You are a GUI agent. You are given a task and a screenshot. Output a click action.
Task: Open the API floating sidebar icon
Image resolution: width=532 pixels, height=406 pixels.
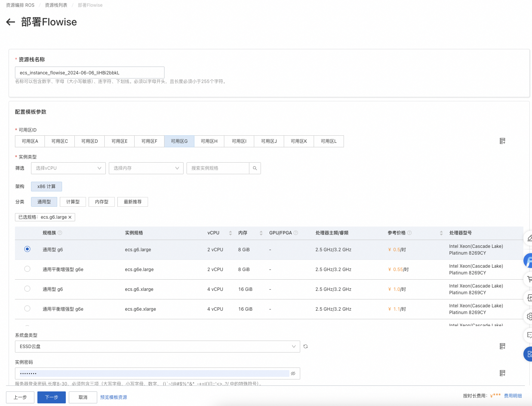click(529, 298)
